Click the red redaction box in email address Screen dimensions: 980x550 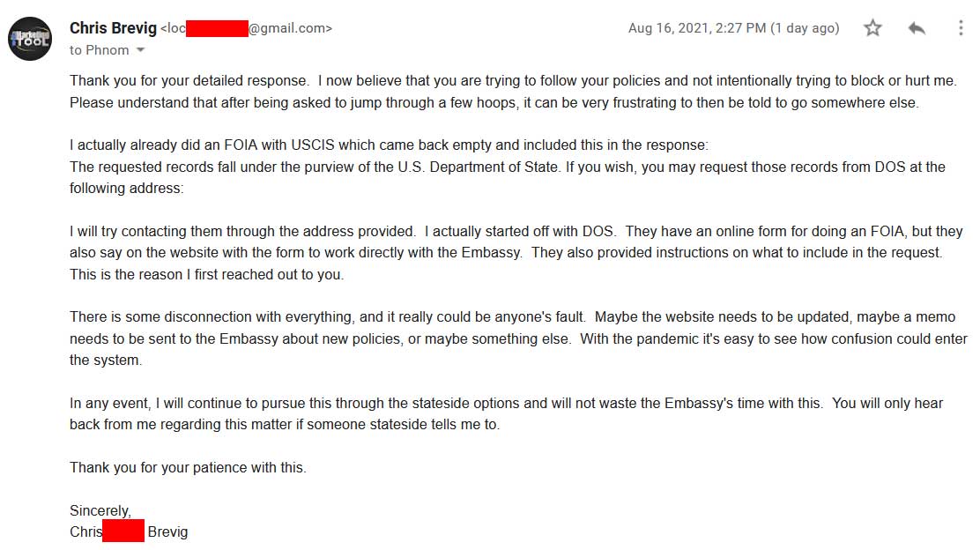(x=217, y=28)
